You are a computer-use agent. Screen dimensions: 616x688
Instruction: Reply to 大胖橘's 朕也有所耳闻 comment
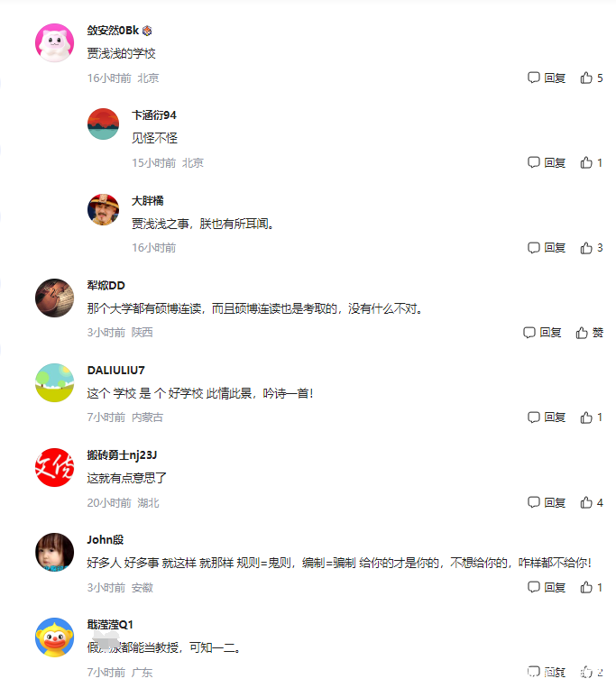(x=547, y=248)
